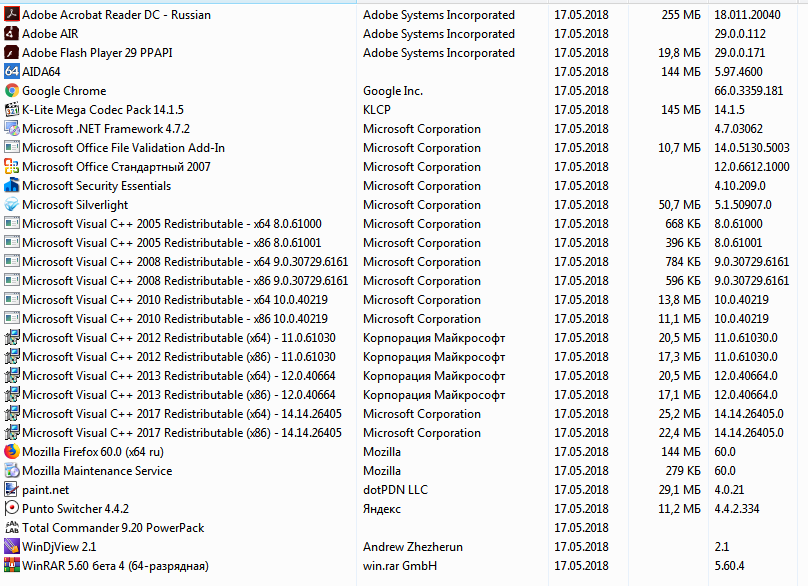Select Adobe Flash Player 29 PPAPI name
The image size is (808, 586).
97,53
